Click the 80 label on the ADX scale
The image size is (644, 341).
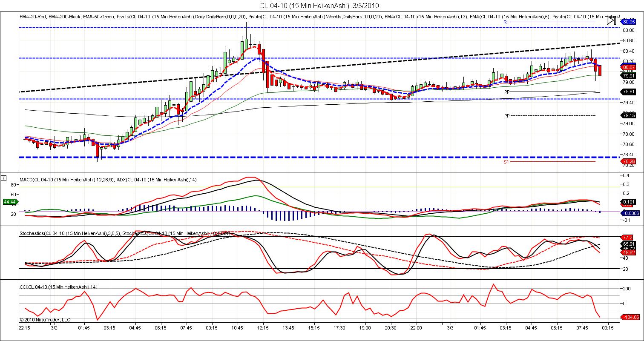(x=13, y=185)
